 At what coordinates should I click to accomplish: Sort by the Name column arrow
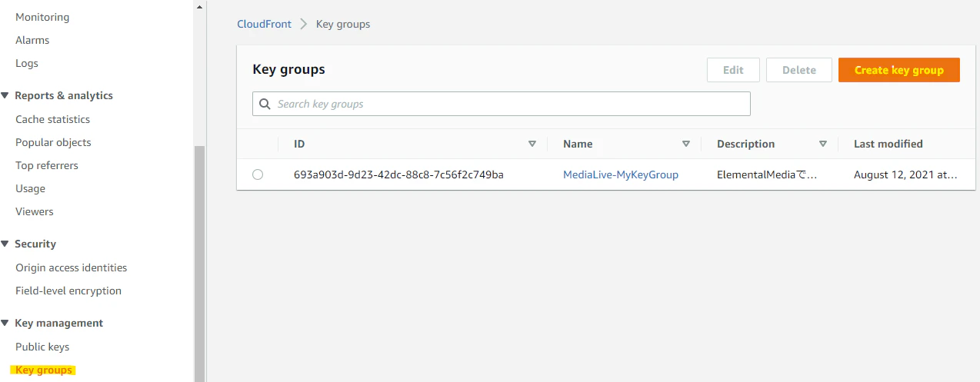click(686, 144)
